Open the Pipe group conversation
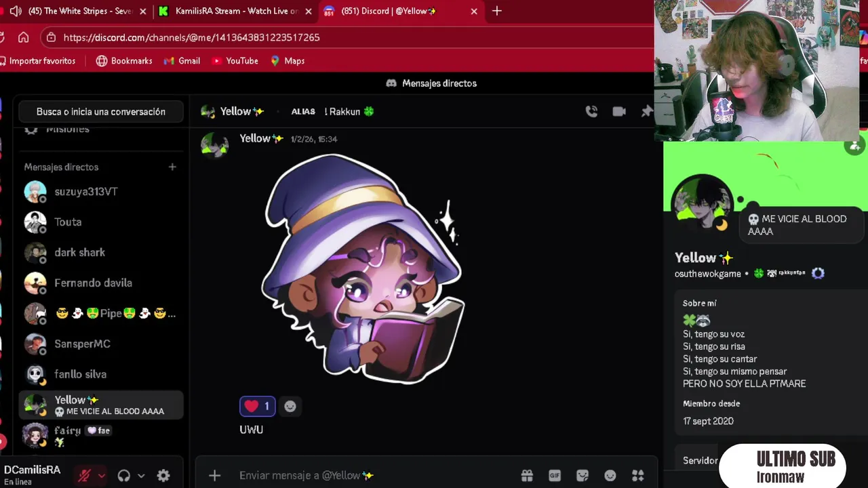The width and height of the screenshot is (868, 488). [101, 313]
